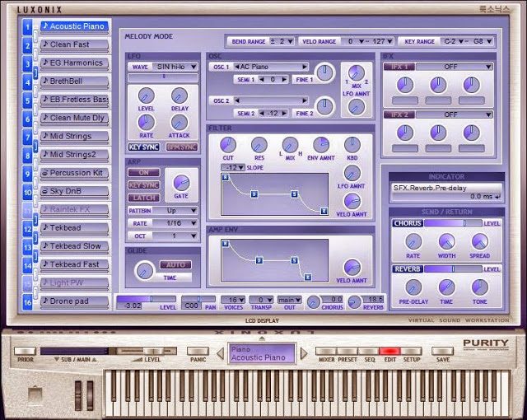
Task: Click the next preset arrow
Action: pos(304,353)
